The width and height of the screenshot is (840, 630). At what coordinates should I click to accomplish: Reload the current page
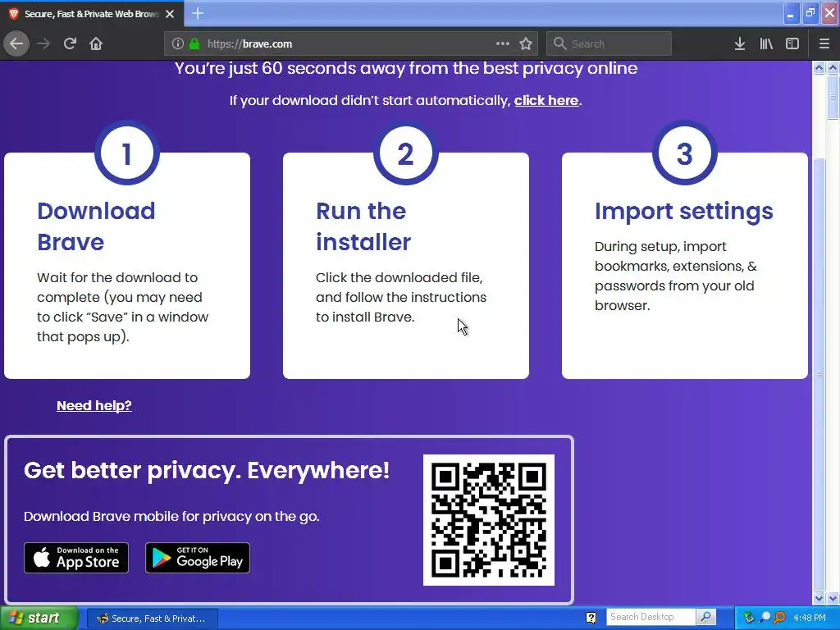coord(70,43)
